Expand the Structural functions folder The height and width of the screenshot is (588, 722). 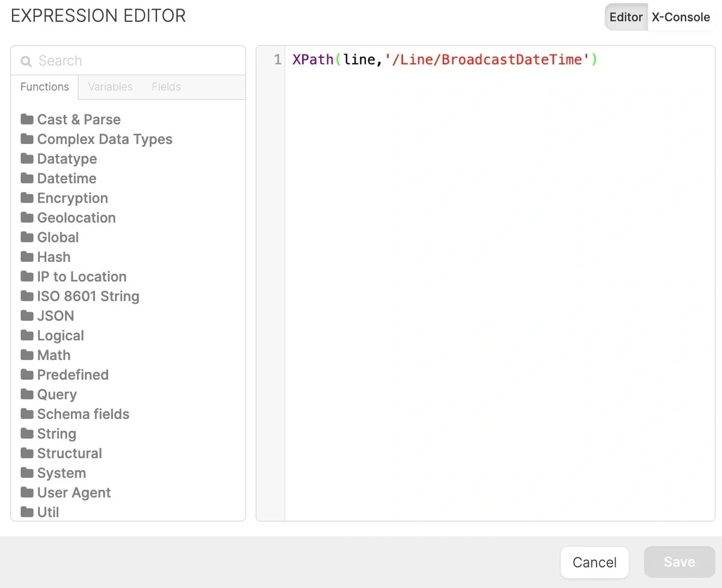tap(61, 453)
